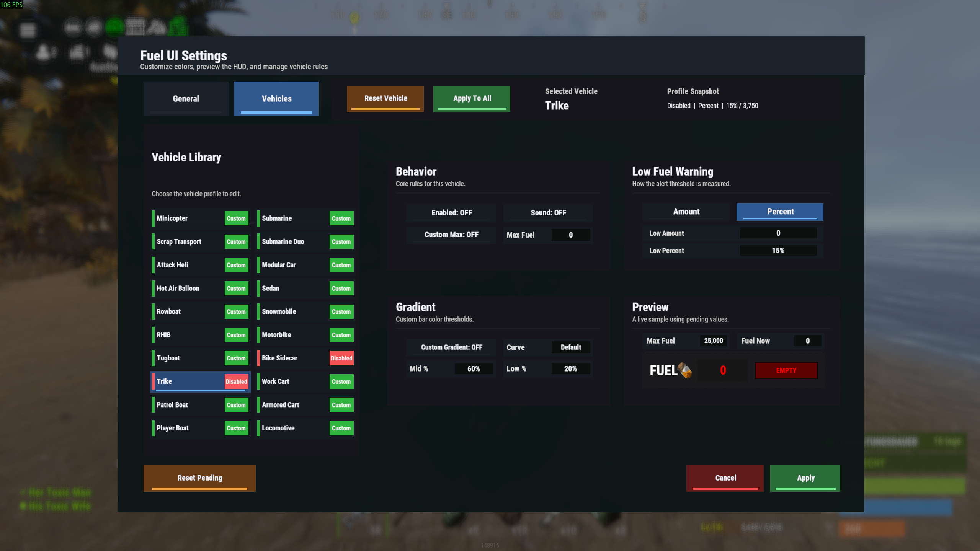This screenshot has width=980, height=551.
Task: Turn on Custom Gradient toggle
Action: (451, 347)
